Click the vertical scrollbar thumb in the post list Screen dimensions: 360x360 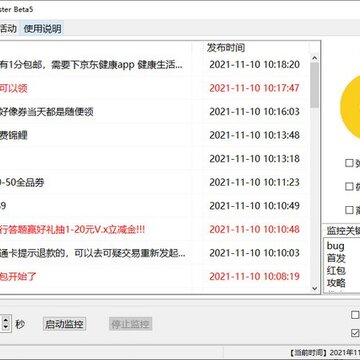(315, 85)
